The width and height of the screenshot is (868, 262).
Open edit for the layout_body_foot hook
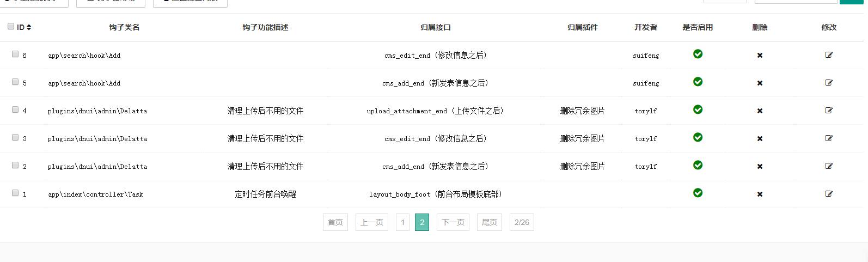829,194
